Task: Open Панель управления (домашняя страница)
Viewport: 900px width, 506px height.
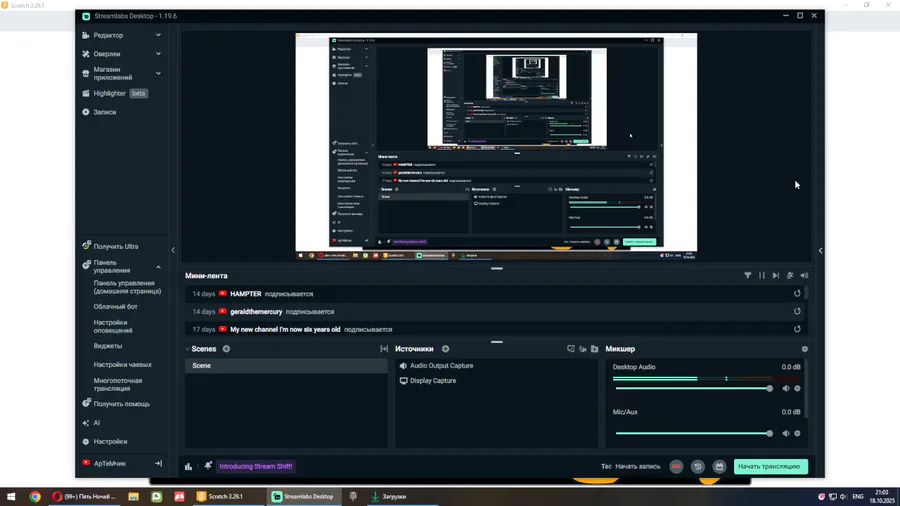Action: pyautogui.click(x=127, y=287)
